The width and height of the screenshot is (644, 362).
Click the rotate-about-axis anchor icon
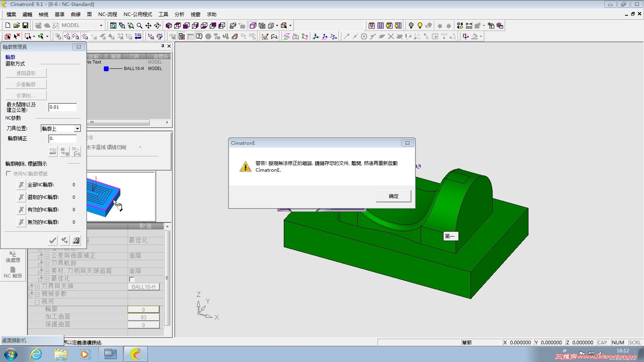click(x=466, y=36)
